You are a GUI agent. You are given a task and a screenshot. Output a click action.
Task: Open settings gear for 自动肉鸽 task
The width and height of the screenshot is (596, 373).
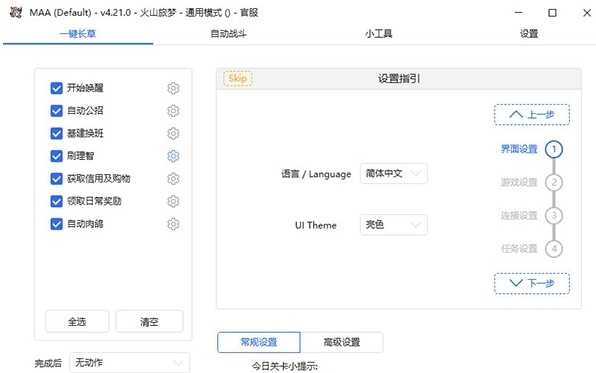coord(173,224)
